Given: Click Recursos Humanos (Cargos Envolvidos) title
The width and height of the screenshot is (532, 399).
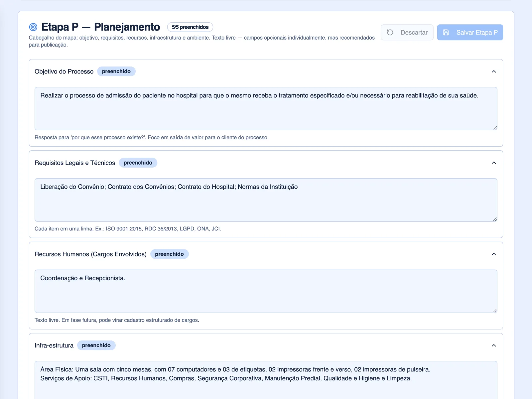Looking at the screenshot, I should click(x=90, y=254).
